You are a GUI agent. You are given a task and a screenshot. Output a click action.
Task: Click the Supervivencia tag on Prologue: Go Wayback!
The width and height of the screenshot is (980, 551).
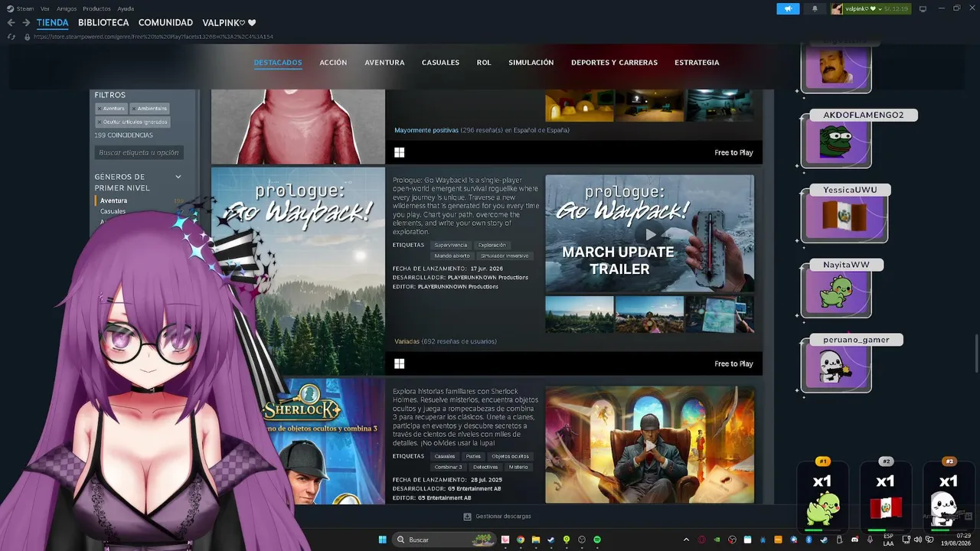click(451, 245)
